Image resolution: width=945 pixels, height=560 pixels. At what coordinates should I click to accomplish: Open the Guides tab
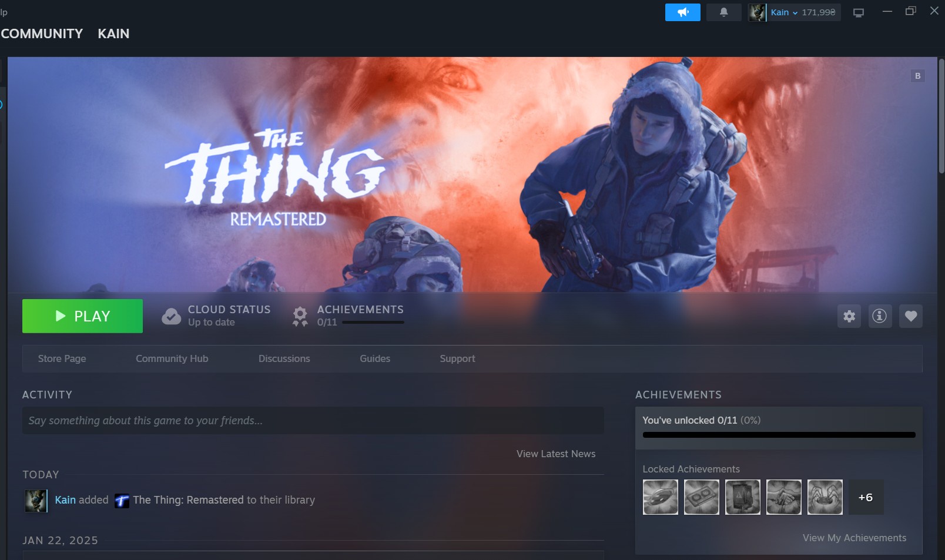[375, 358]
